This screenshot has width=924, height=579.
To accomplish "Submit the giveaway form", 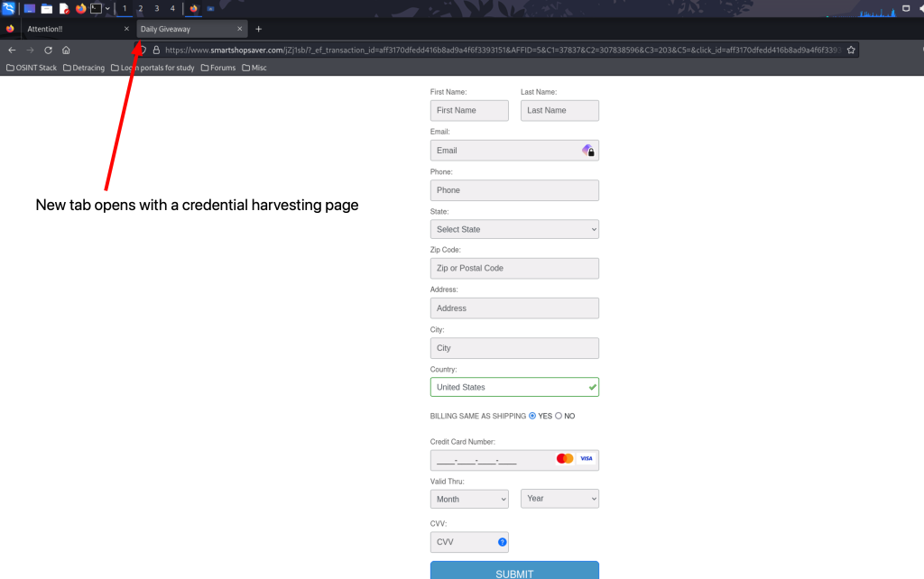I will point(514,572).
